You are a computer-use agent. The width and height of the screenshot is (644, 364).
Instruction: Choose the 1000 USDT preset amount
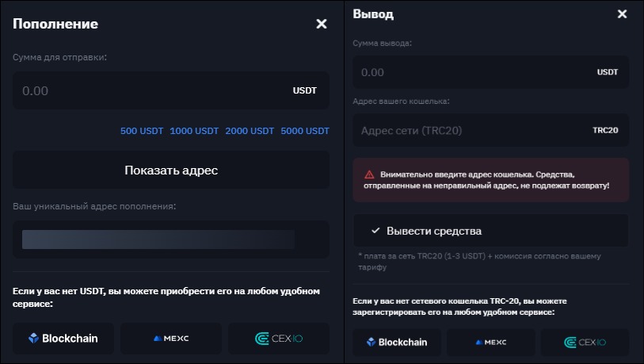pos(194,131)
